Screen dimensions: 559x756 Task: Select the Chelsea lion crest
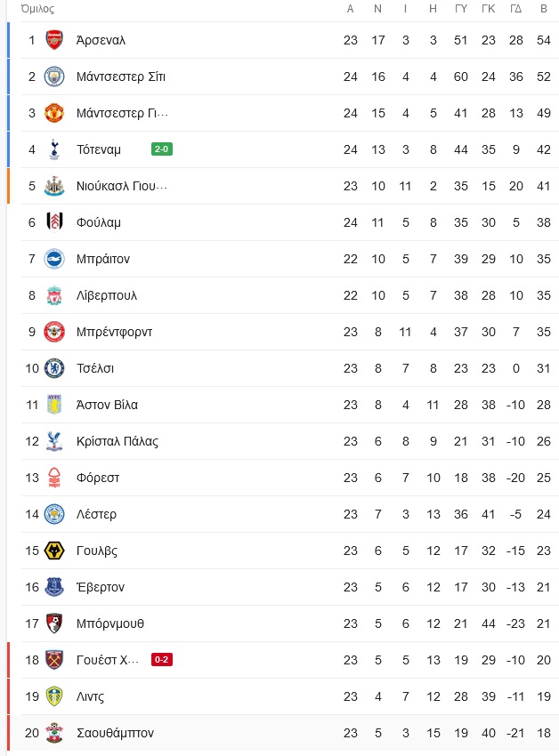(54, 368)
